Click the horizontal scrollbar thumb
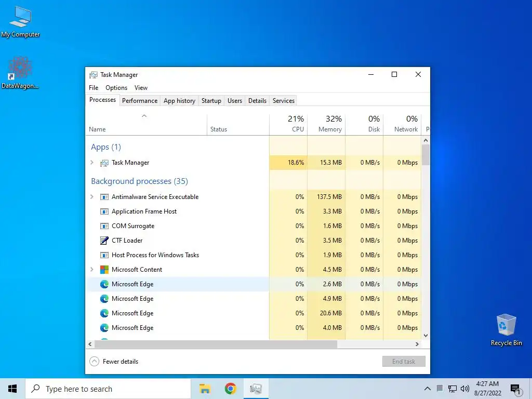This screenshot has height=399, width=532. click(x=216, y=344)
